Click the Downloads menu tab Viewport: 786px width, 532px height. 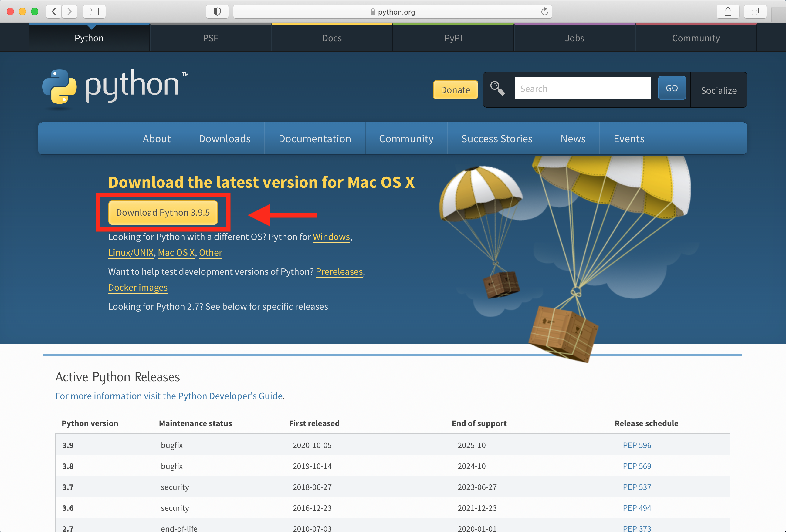(225, 138)
